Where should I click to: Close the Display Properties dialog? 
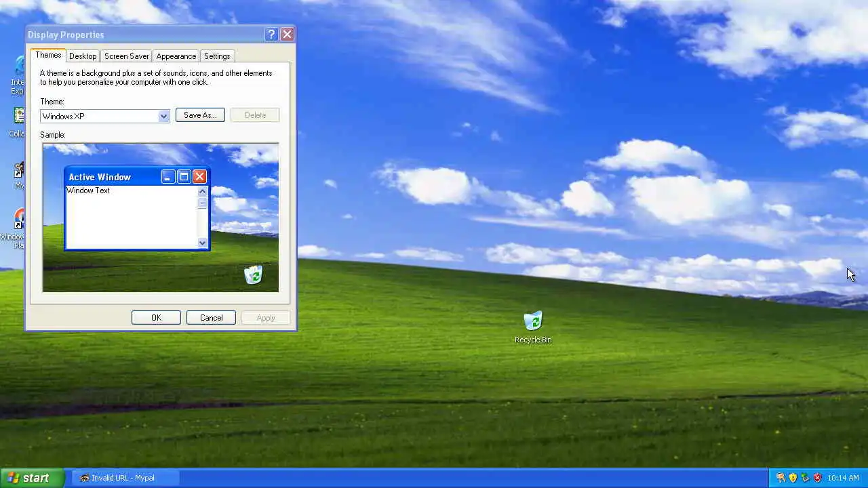pyautogui.click(x=287, y=35)
